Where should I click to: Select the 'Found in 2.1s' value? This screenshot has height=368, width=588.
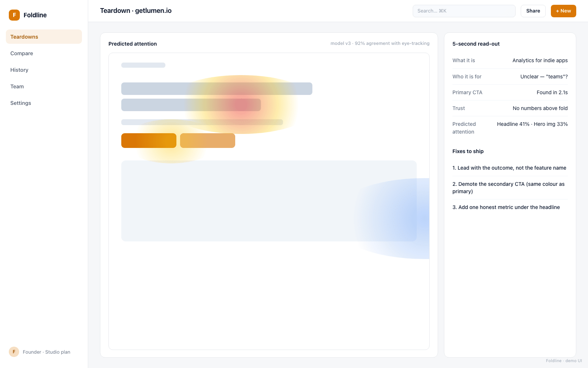(552, 92)
